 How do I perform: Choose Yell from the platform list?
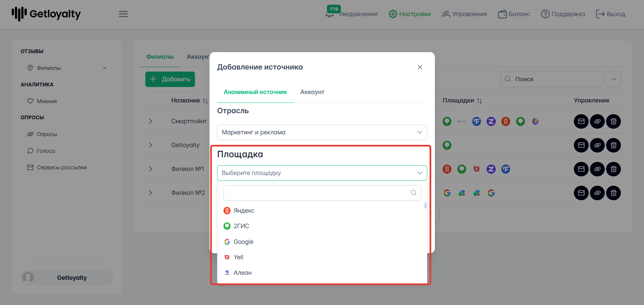coord(322,257)
